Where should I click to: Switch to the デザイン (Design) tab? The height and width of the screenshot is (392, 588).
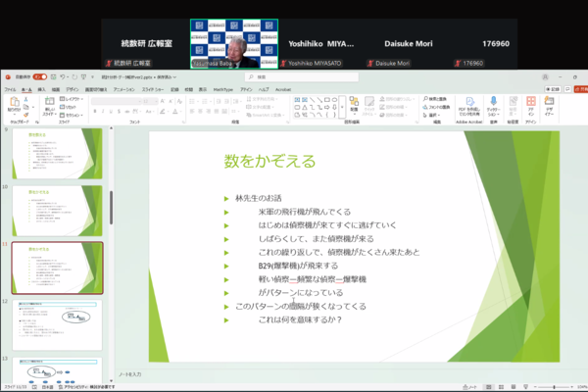pyautogui.click(x=73, y=89)
